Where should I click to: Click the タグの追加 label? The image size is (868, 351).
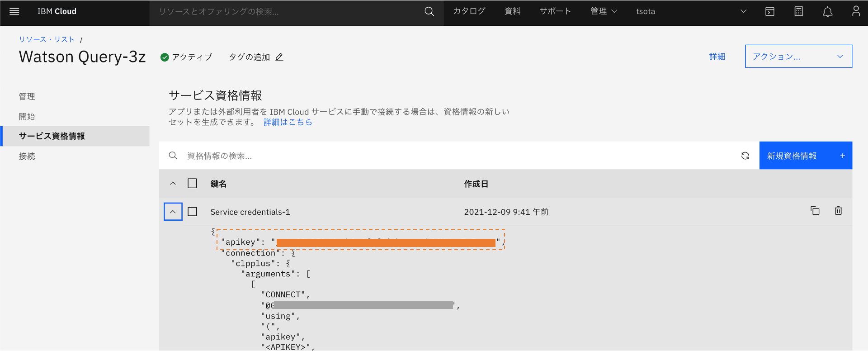(249, 57)
